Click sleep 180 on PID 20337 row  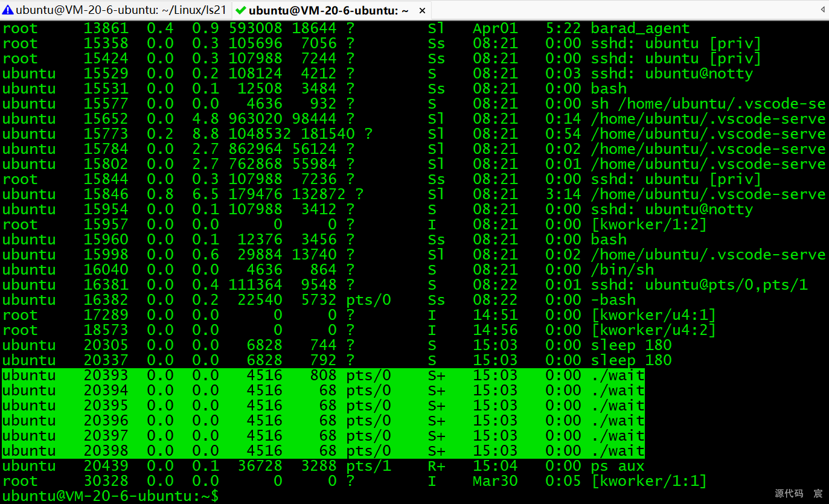[632, 360]
